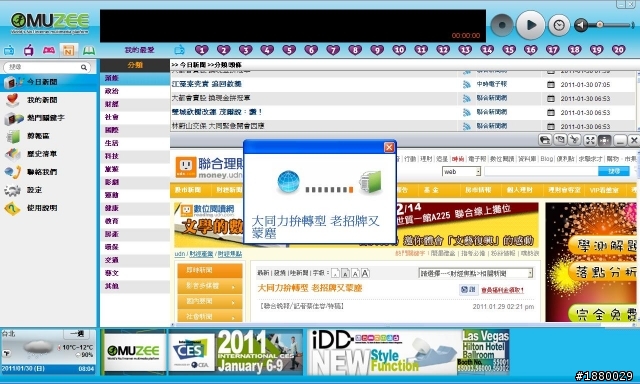Click the magnifier search icon
Screen dimensions: 640x384
(x=84, y=67)
